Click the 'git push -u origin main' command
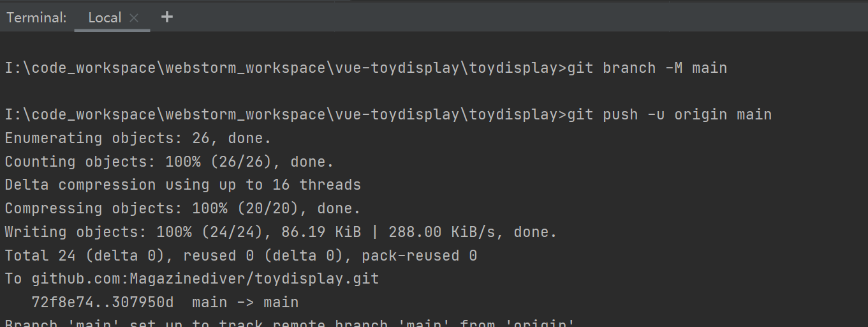This screenshot has height=327, width=868. (x=669, y=115)
